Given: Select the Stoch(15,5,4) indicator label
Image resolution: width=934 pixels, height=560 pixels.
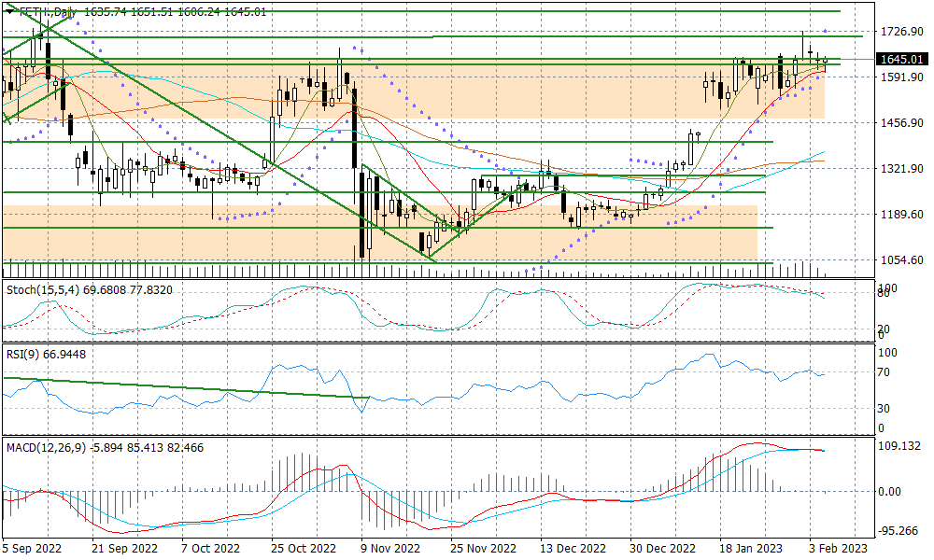Looking at the screenshot, I should pos(89,290).
